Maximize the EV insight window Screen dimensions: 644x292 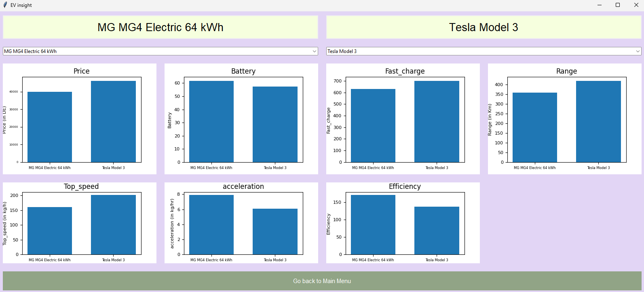[618, 5]
